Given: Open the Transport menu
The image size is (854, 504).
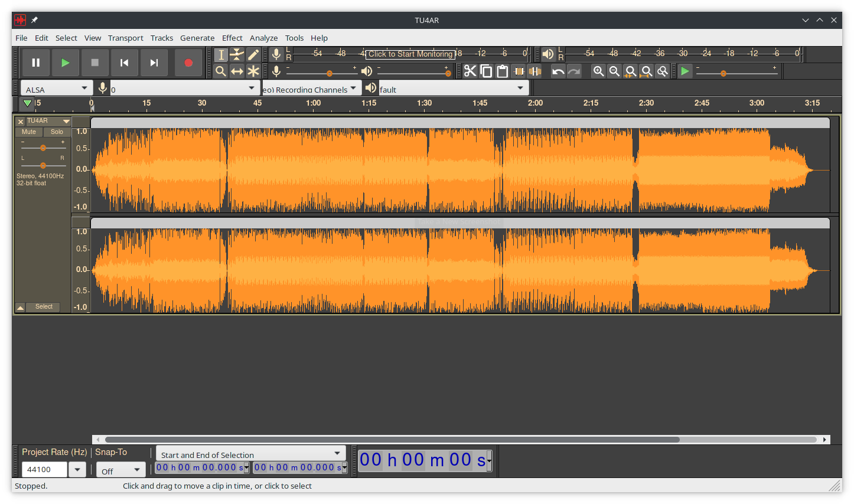Looking at the screenshot, I should pos(125,38).
